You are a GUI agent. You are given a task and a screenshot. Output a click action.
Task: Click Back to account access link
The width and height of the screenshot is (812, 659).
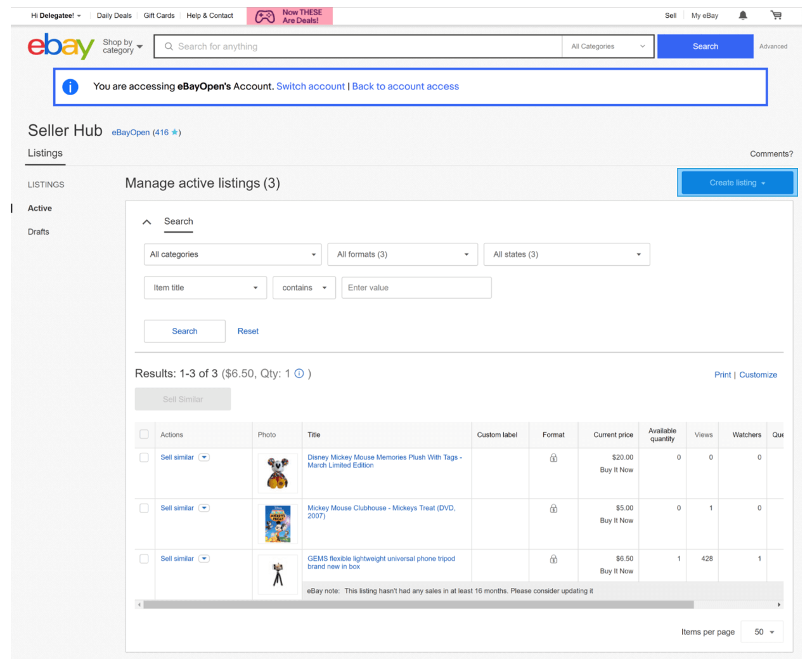406,86
